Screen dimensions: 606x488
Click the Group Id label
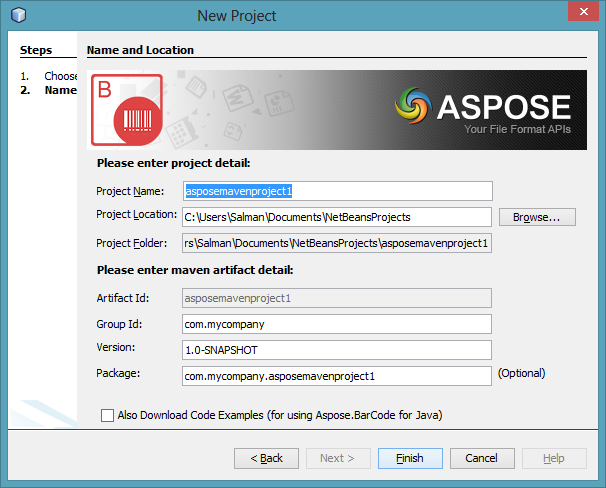(119, 324)
